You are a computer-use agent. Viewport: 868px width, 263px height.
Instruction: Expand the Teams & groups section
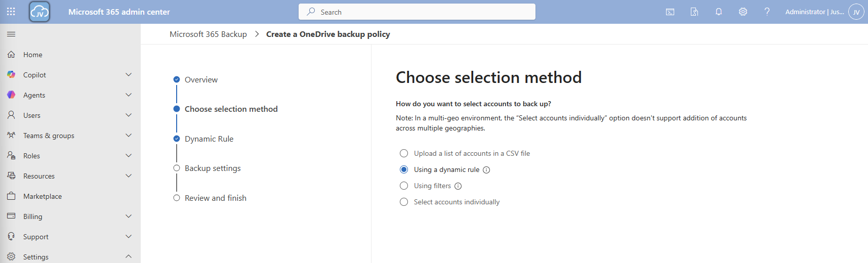point(129,136)
